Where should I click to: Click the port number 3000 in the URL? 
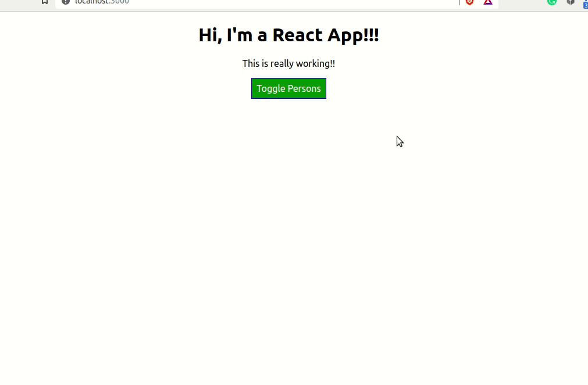click(119, 2)
